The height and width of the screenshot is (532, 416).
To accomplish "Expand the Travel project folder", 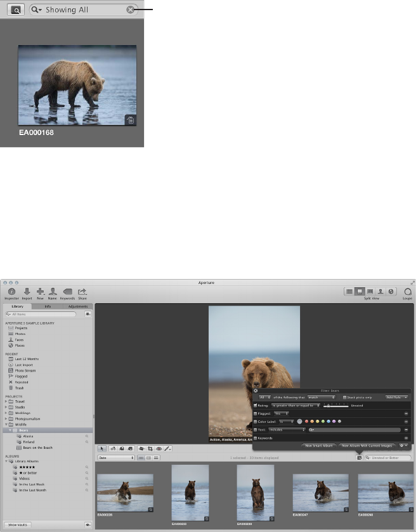I will pyautogui.click(x=6, y=401).
